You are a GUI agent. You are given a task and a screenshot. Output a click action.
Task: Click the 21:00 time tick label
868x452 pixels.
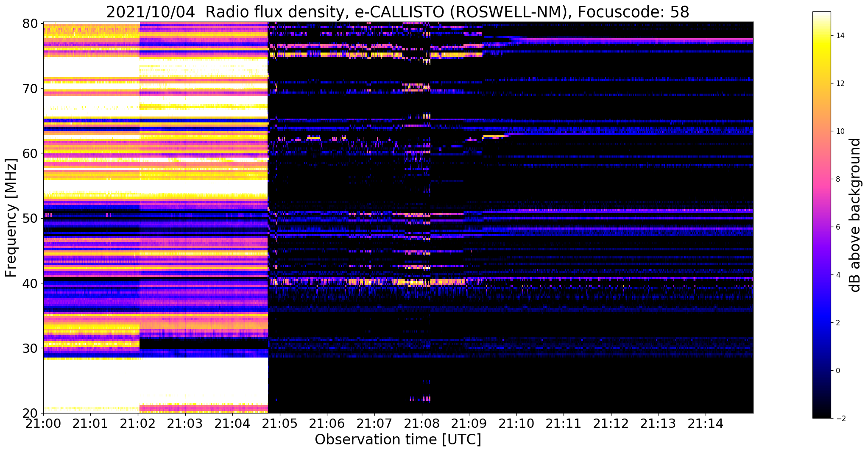point(43,423)
